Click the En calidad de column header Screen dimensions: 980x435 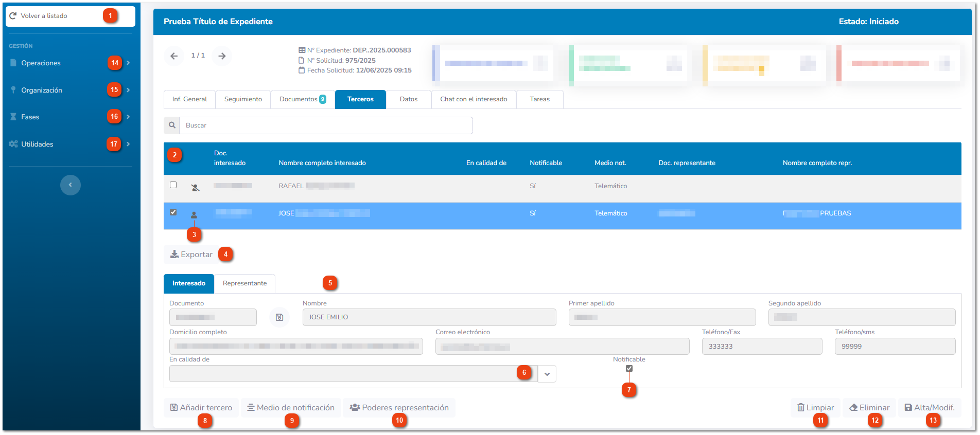click(486, 163)
